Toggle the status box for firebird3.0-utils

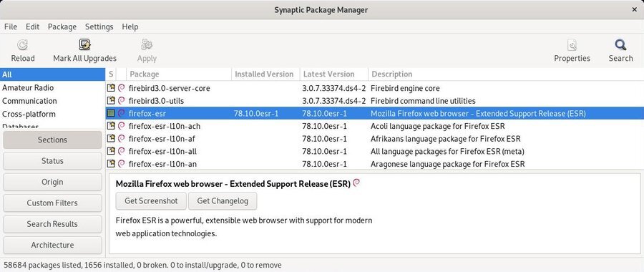pyautogui.click(x=111, y=101)
